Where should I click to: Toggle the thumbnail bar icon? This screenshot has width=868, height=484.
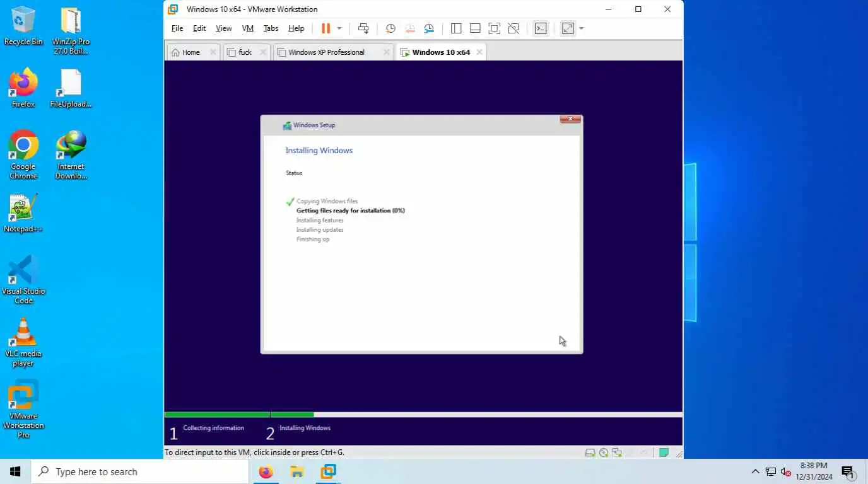pos(475,28)
